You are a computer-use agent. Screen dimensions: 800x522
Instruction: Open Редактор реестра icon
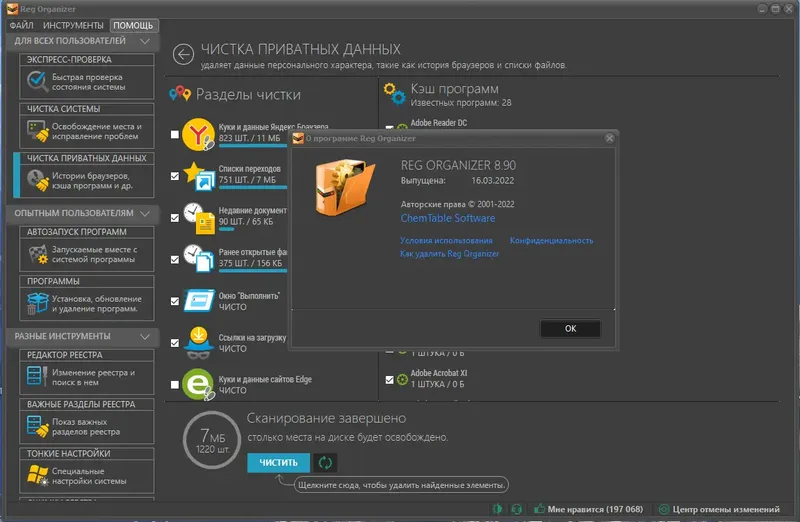[37, 376]
